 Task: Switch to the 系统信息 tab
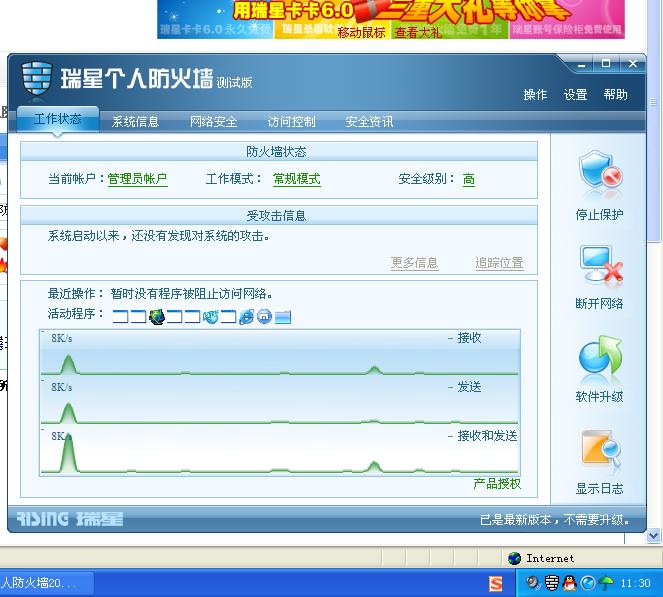tap(135, 122)
